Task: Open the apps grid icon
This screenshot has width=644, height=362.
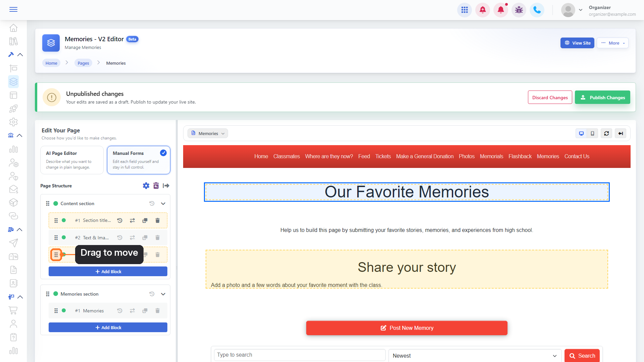Action: (x=465, y=10)
